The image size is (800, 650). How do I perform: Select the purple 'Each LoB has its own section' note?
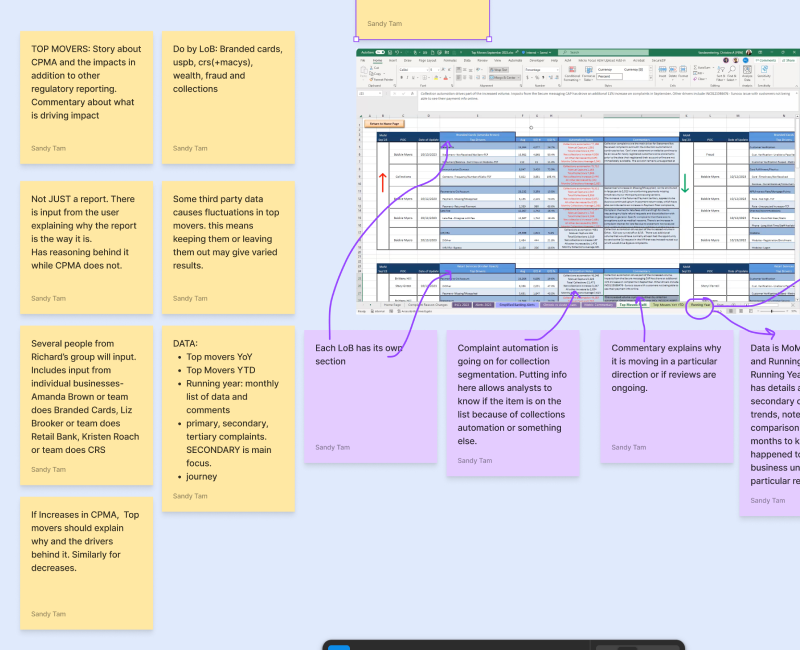(370, 397)
